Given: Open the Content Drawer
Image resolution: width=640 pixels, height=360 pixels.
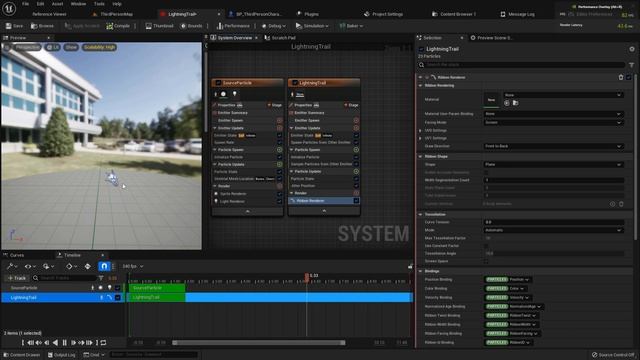Looking at the screenshot, I should point(22,355).
